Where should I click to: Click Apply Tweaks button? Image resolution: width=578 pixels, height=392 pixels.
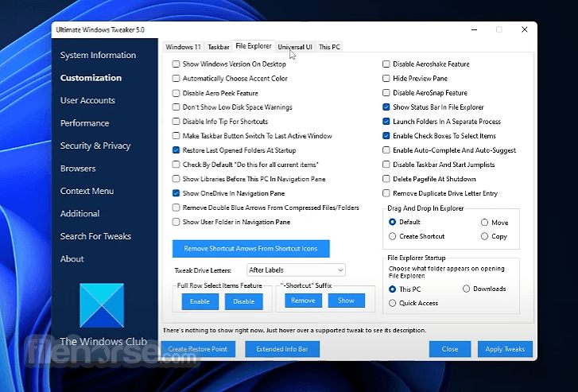[x=505, y=349]
